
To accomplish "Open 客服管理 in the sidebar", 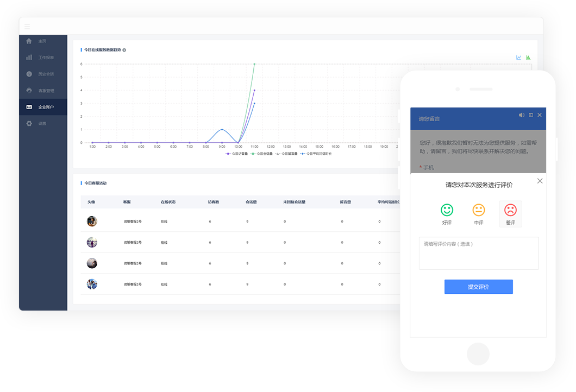I will pyautogui.click(x=46, y=91).
